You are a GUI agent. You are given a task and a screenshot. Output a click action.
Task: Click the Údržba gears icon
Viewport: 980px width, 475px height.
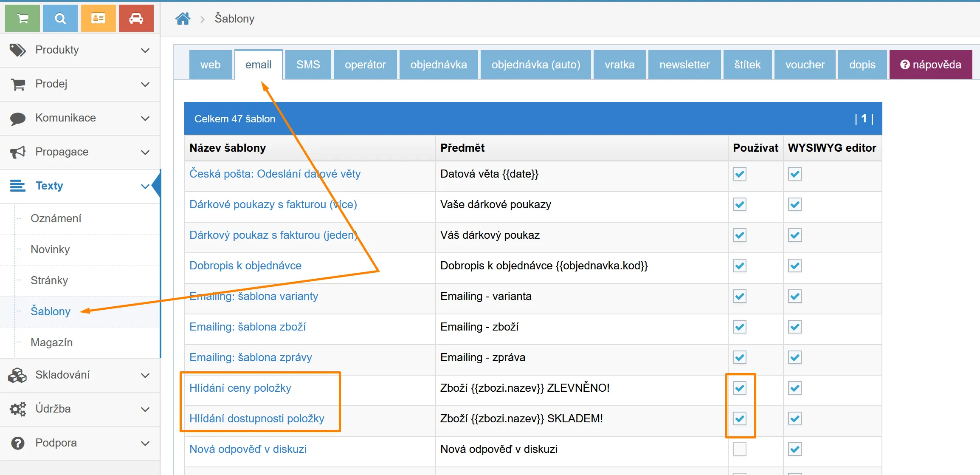(18, 409)
